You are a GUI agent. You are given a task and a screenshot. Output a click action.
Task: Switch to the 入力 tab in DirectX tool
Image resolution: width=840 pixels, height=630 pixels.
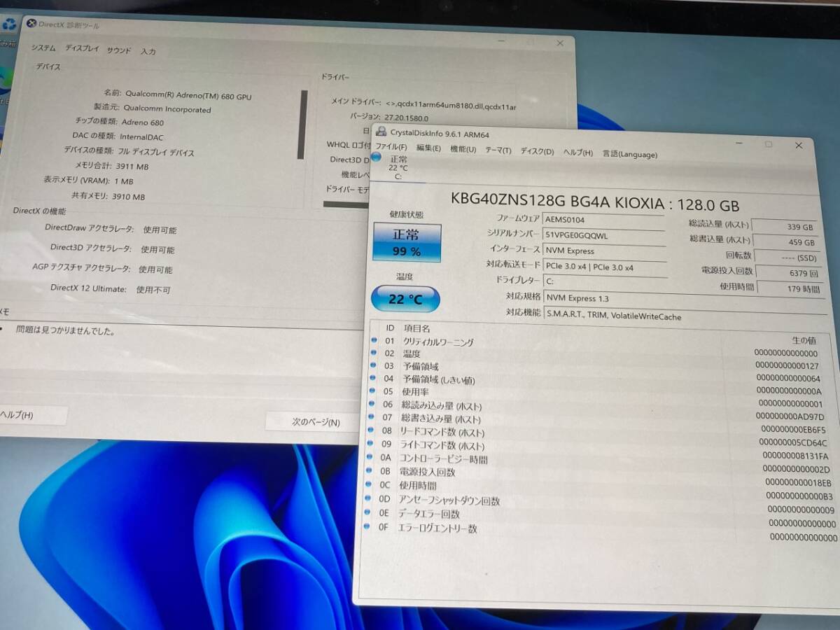click(148, 51)
